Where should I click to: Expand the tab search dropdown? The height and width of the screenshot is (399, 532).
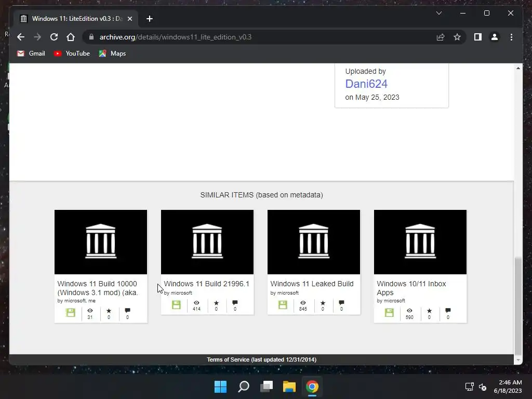[x=438, y=13]
